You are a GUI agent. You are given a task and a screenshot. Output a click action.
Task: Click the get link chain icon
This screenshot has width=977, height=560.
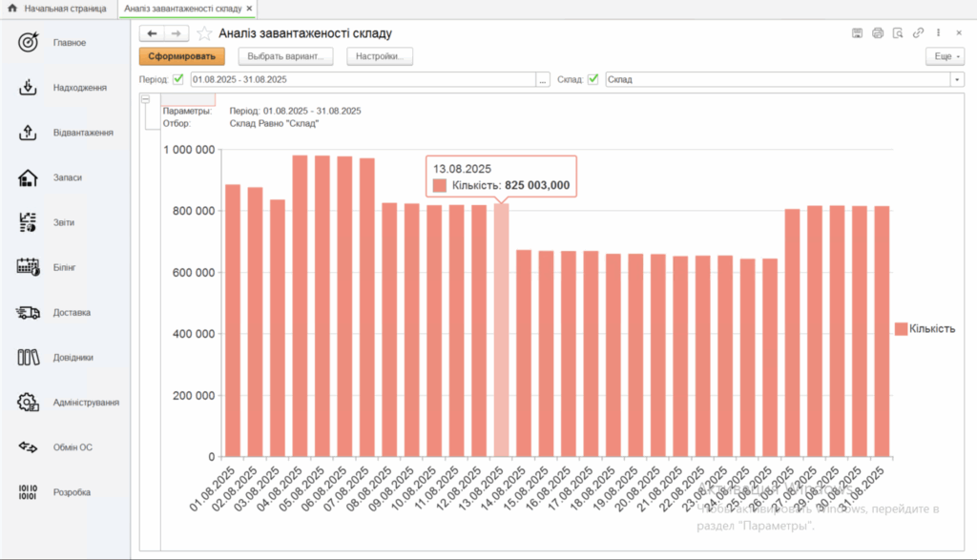click(x=918, y=32)
